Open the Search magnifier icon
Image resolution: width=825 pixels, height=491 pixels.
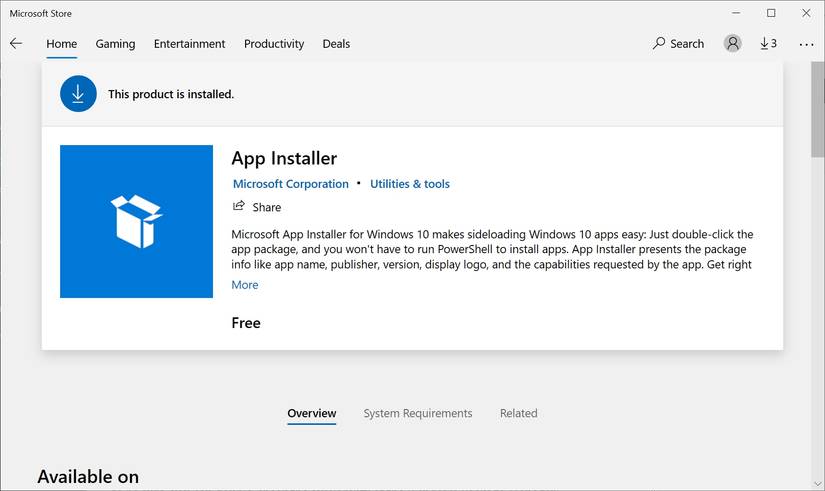tap(659, 44)
